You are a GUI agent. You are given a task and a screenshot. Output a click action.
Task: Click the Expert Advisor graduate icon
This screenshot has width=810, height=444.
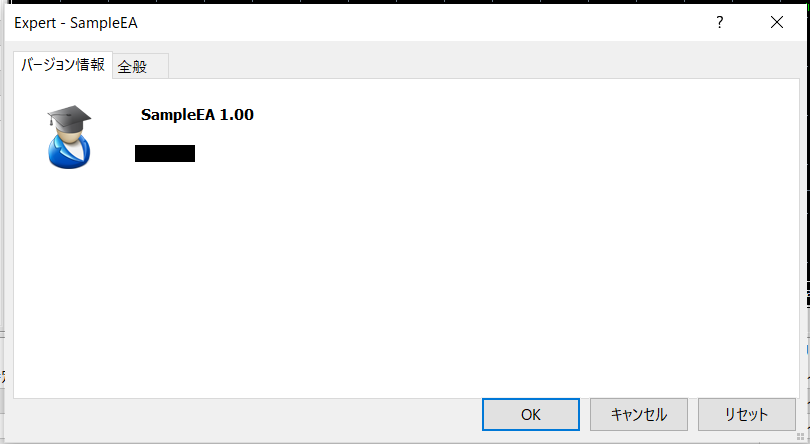tap(69, 137)
